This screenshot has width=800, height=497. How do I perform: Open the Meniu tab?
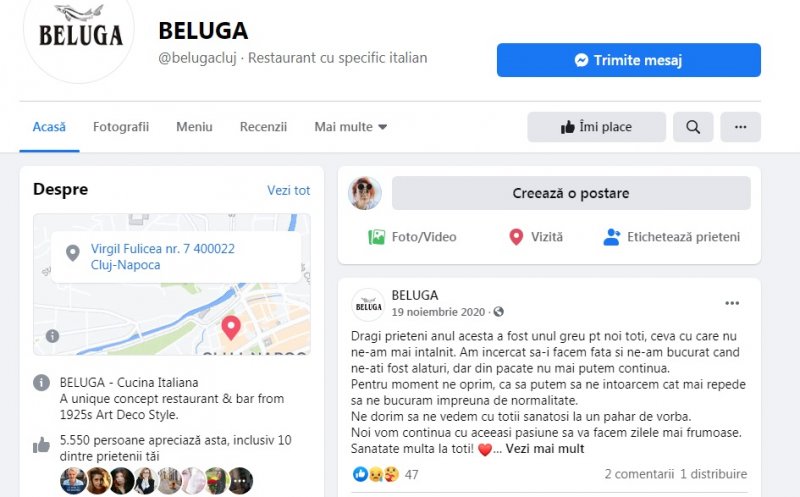[194, 127]
